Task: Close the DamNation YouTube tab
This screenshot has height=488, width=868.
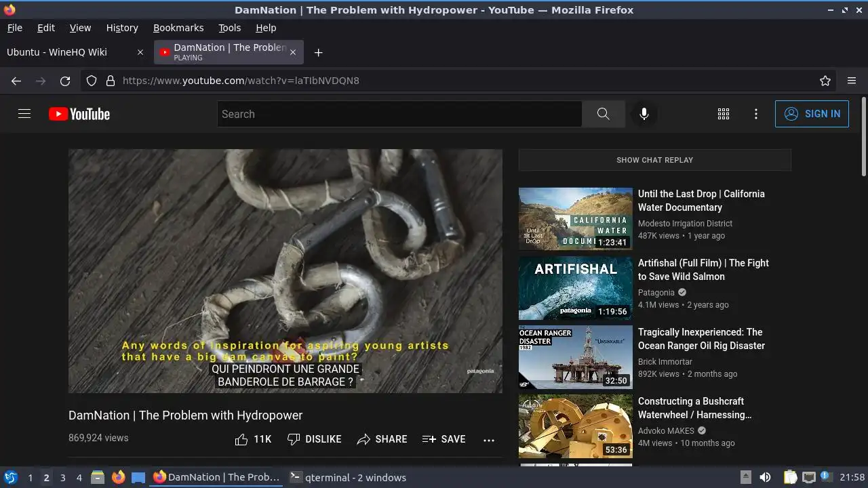Action: coord(293,52)
